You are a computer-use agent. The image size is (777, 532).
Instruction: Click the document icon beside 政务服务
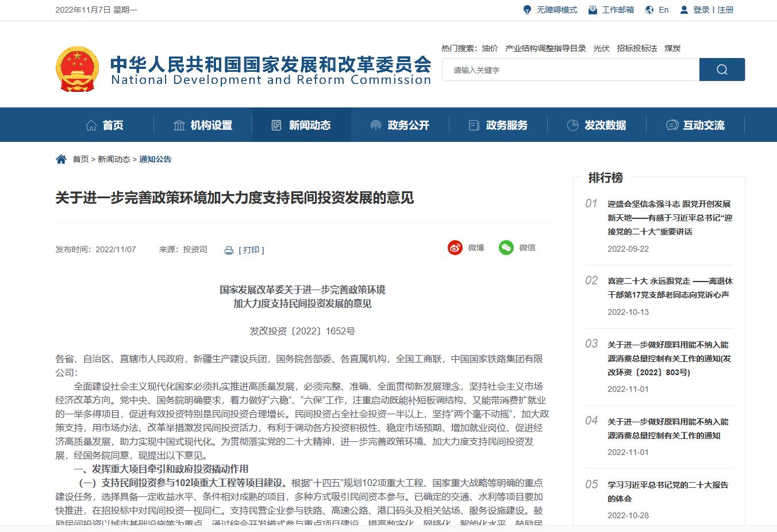point(474,125)
